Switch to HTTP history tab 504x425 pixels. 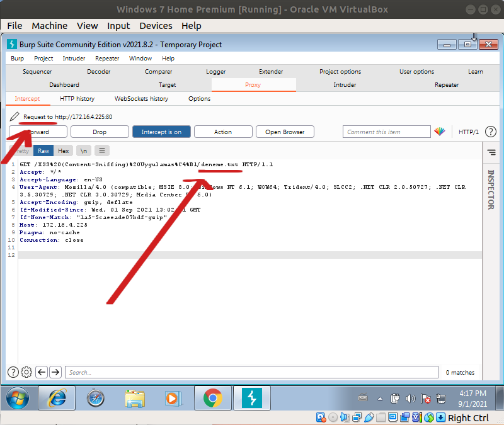coord(77,99)
